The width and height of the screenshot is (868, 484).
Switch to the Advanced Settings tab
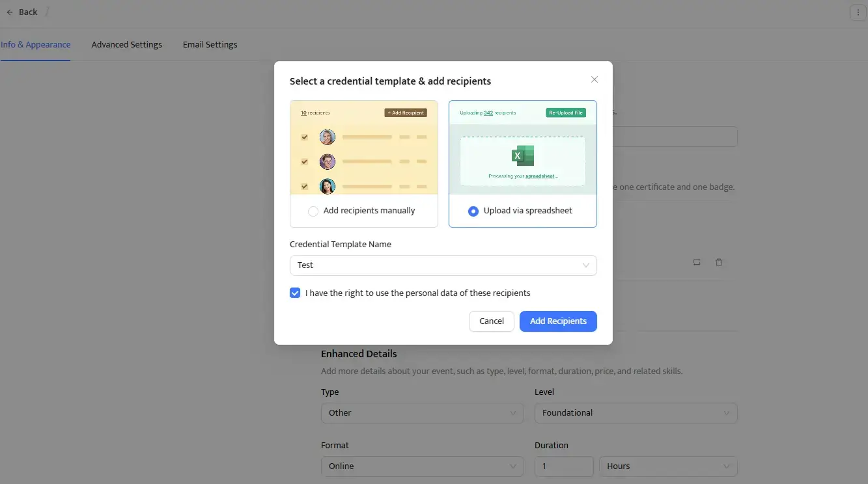pos(126,44)
